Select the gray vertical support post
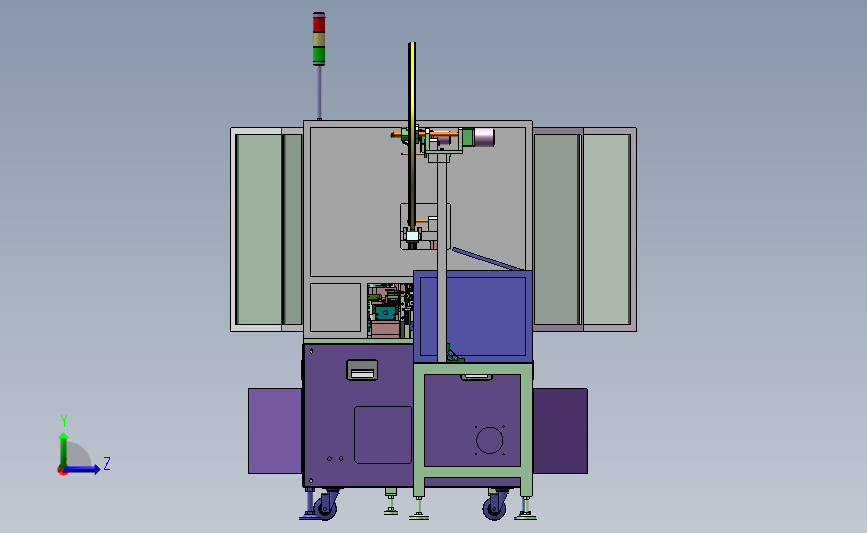Viewport: 867px width, 533px height. 442,260
